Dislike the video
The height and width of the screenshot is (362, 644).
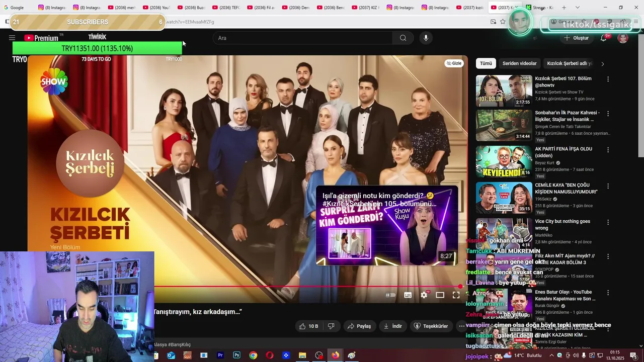(331, 326)
